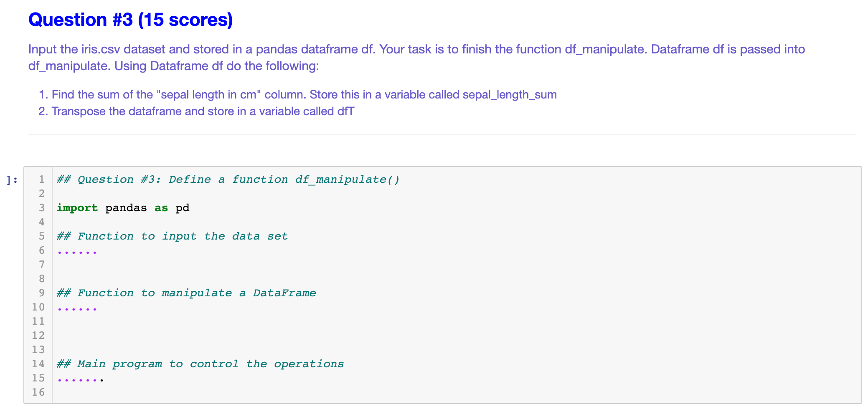Click the Function to input comment

(x=172, y=236)
